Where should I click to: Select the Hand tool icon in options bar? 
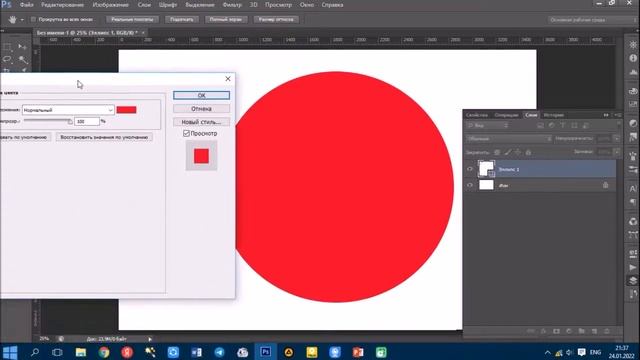pyautogui.click(x=12, y=19)
